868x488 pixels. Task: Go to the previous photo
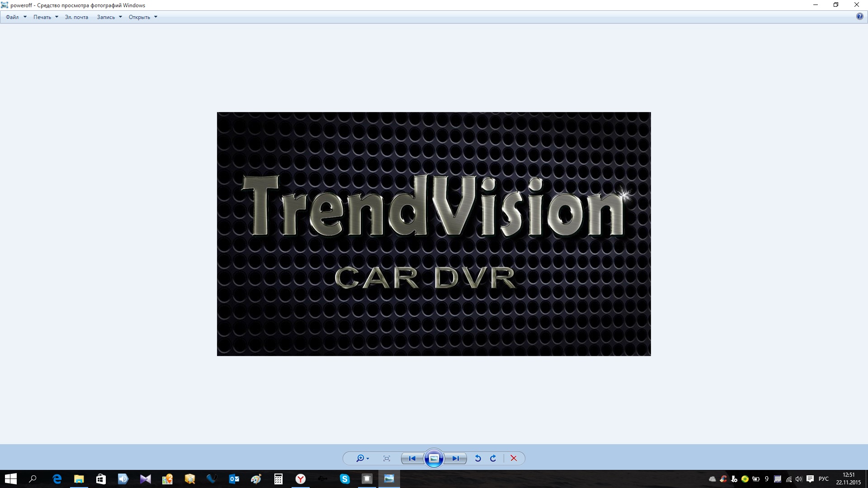[x=412, y=458]
